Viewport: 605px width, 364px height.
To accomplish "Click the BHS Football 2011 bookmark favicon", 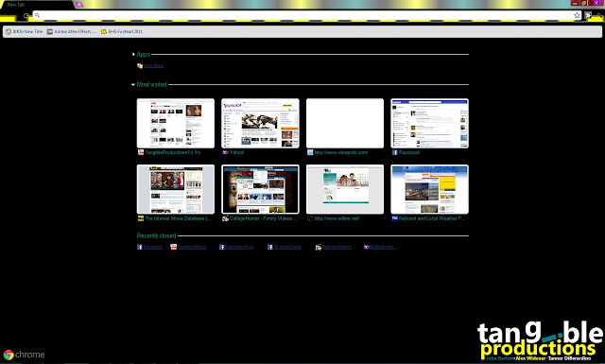I will point(103,31).
